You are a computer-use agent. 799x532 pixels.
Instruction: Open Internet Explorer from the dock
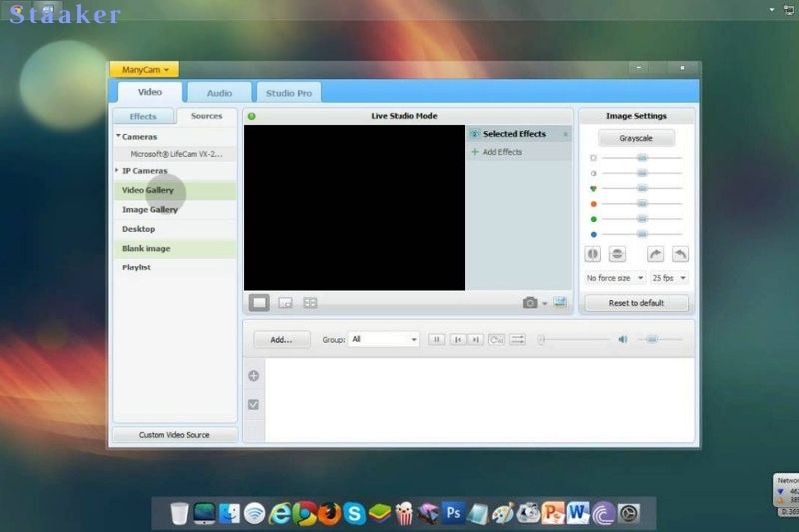(280, 513)
